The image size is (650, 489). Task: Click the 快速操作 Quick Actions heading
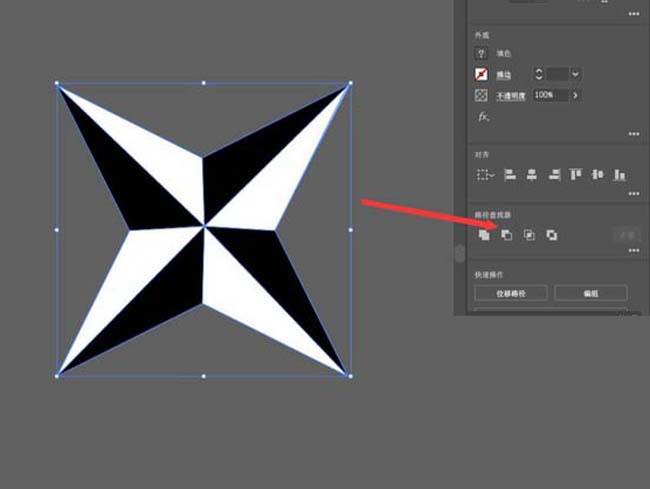tap(489, 275)
